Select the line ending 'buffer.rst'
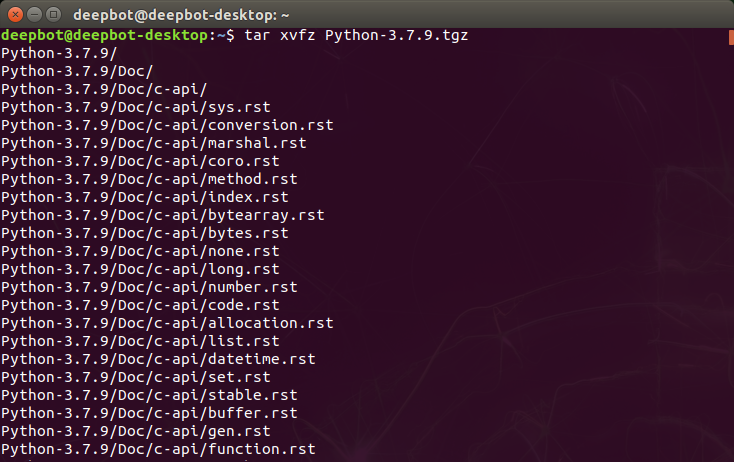 (x=149, y=413)
